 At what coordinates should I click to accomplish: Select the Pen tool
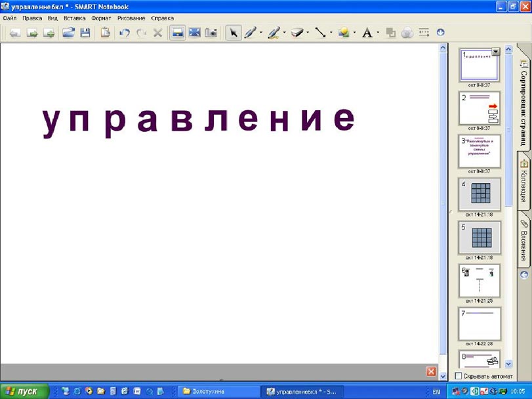pyautogui.click(x=250, y=32)
